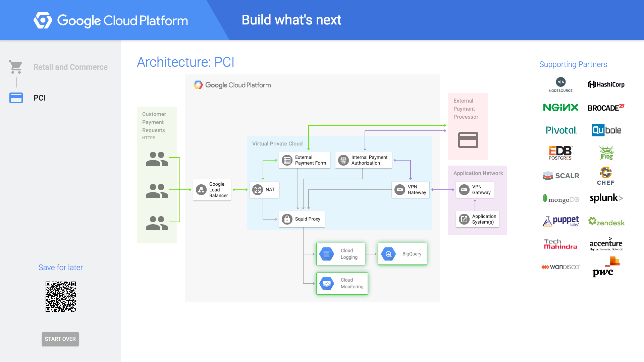Click the Scalr partner logo
The width and height of the screenshot is (644, 362).
pos(561,176)
